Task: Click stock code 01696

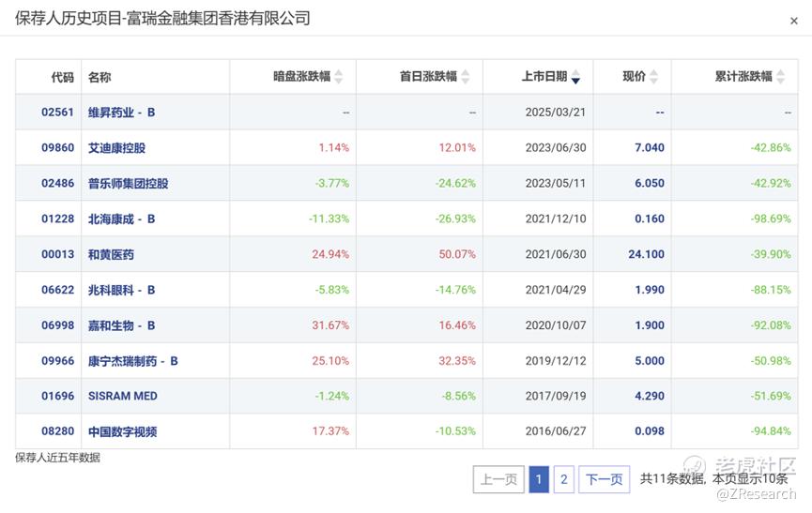Action: (57, 396)
